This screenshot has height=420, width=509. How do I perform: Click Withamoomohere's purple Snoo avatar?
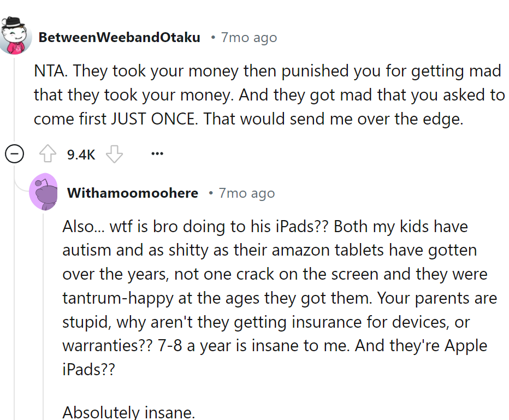coord(44,192)
